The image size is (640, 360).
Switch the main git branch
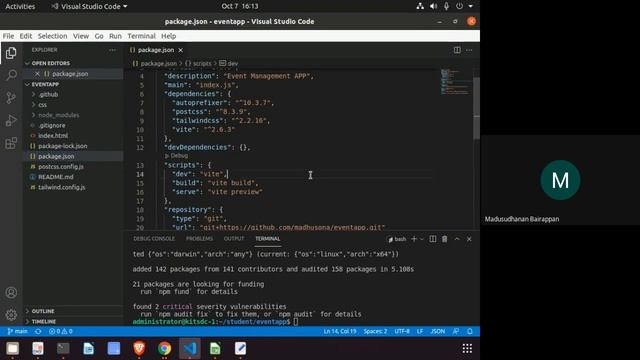click(18, 331)
